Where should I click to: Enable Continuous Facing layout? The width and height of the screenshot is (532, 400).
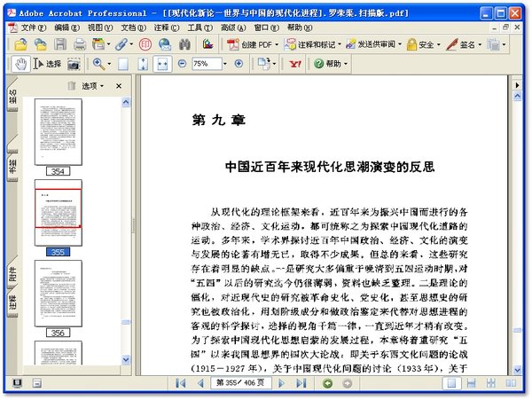490,383
